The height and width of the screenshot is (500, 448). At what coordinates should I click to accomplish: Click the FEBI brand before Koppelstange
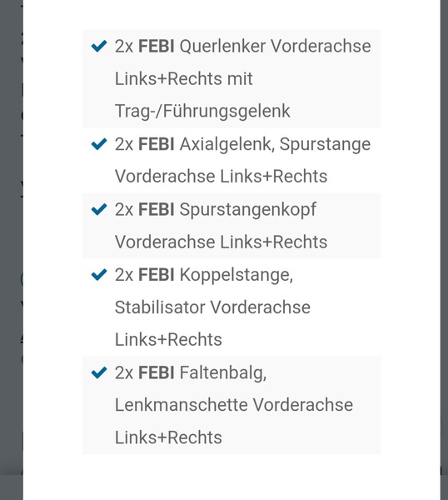click(x=156, y=274)
